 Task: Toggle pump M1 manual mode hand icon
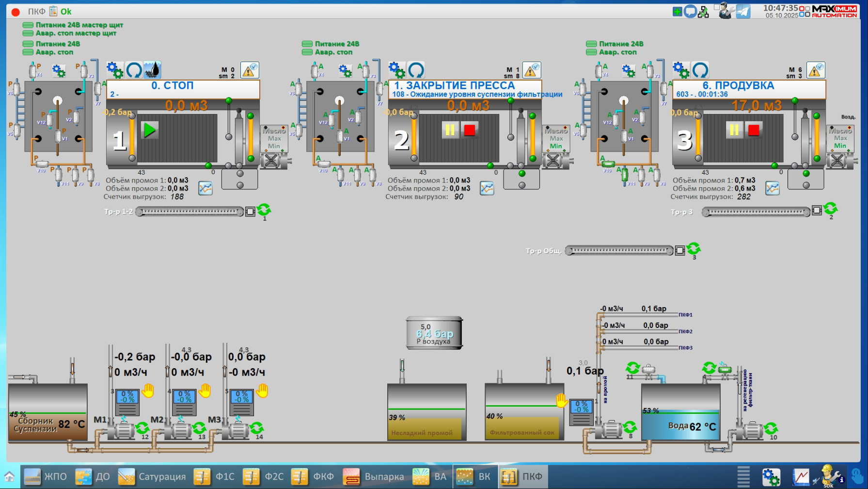148,391
